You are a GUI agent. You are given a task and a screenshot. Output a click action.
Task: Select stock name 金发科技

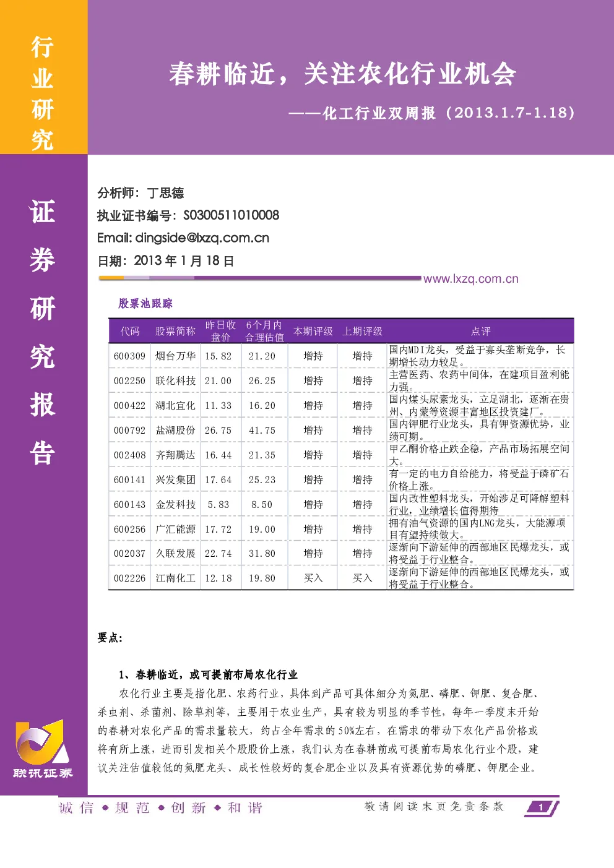(x=176, y=504)
